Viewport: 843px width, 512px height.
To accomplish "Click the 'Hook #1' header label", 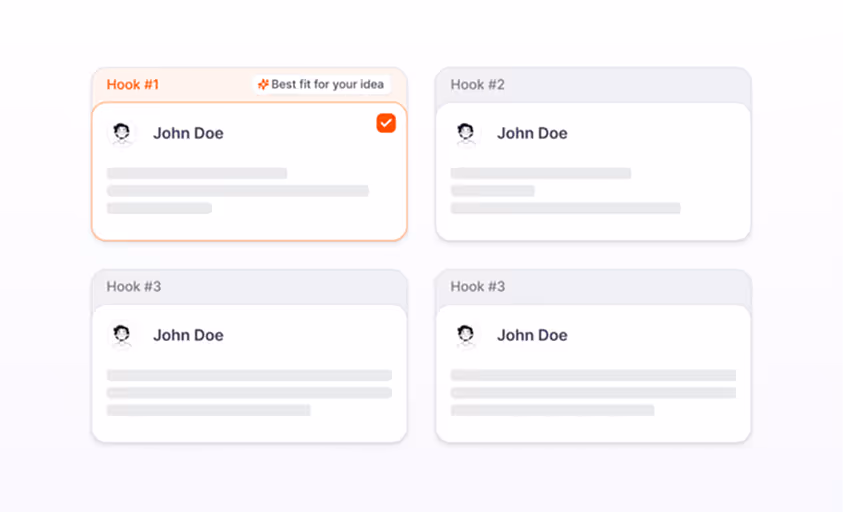I will tap(132, 84).
